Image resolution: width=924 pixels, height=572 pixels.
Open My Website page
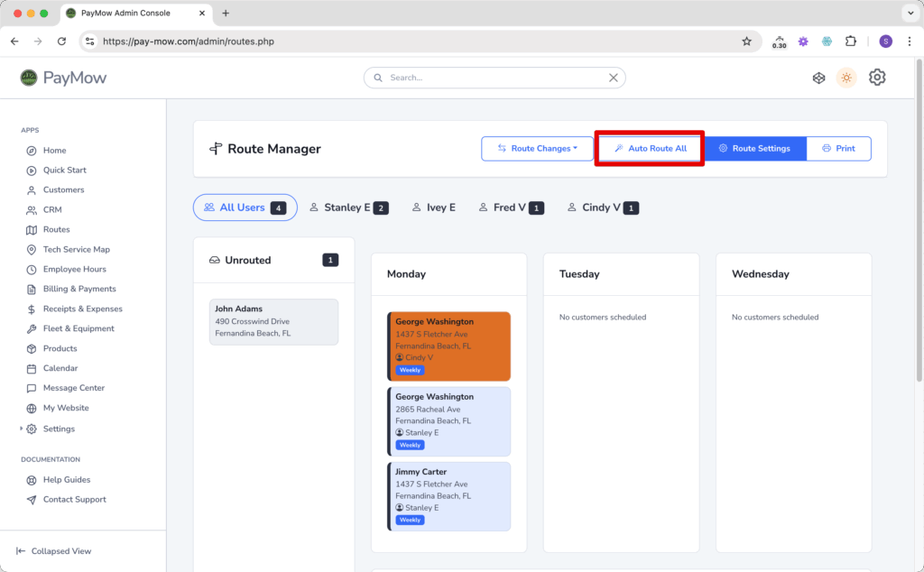pyautogui.click(x=65, y=408)
